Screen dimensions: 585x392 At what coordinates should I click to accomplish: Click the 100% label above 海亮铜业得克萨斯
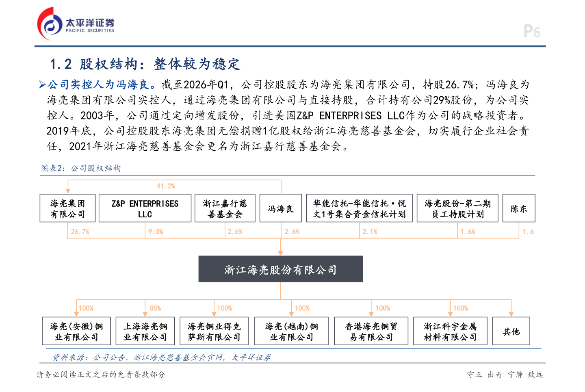point(225,308)
